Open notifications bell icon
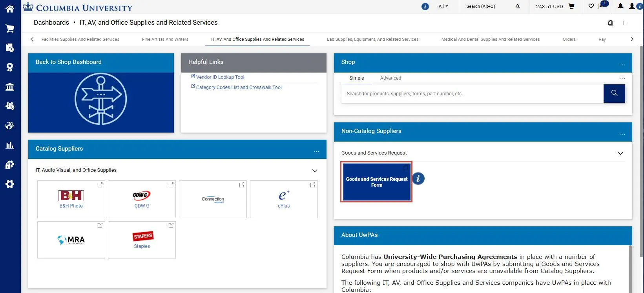This screenshot has height=293, width=644. tap(620, 6)
